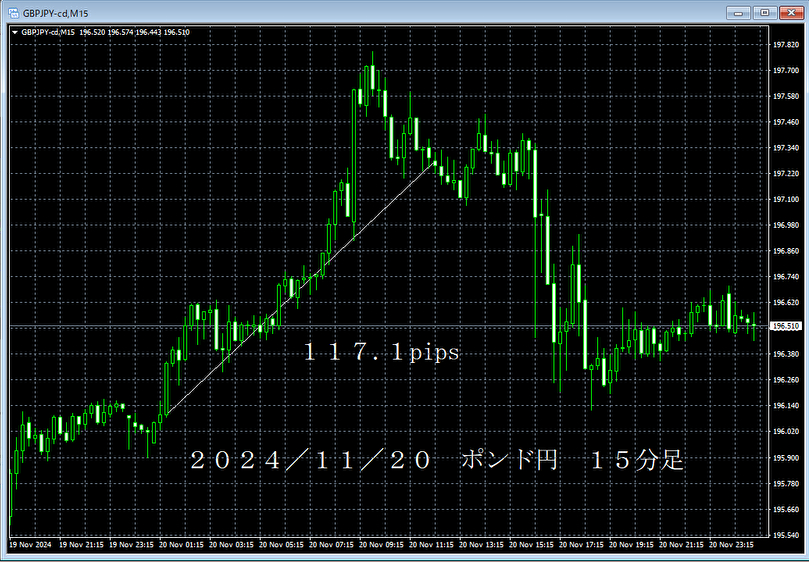Click the 20 Nov 01:15 time axis label

coord(181,545)
